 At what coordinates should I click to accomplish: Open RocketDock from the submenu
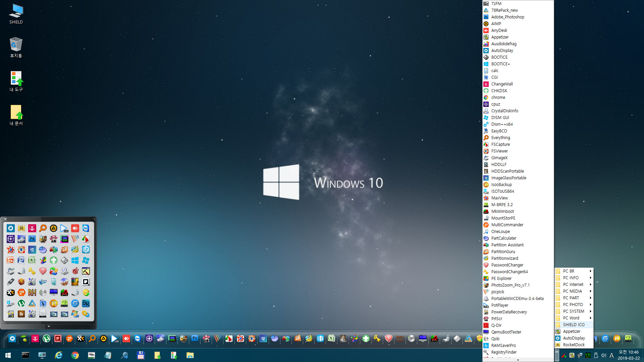click(x=574, y=345)
